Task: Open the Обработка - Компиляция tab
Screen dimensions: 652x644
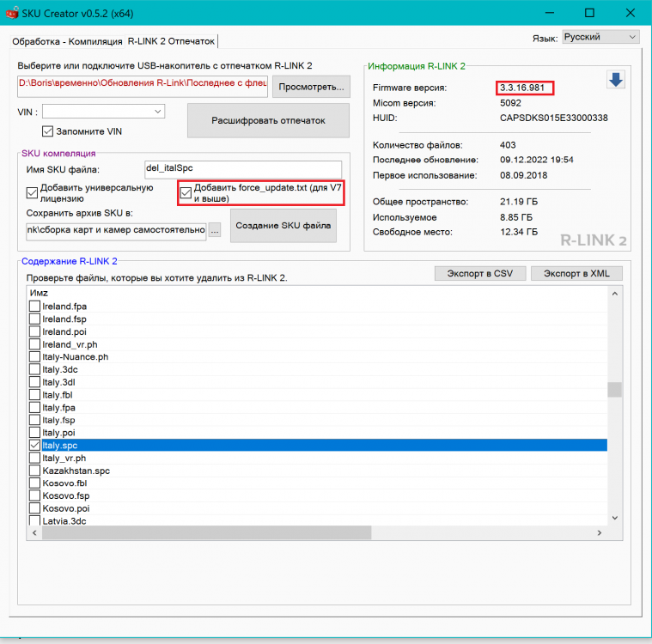Action: tap(67, 41)
